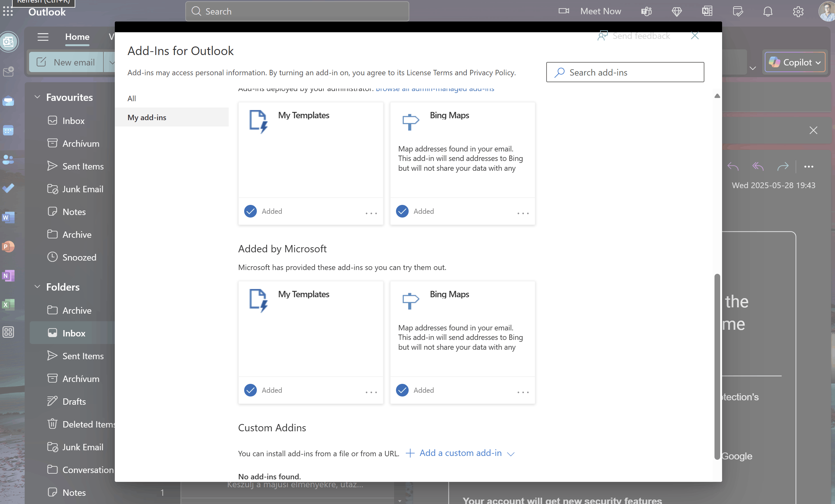The width and height of the screenshot is (835, 504).
Task: Click Add a custom add-in
Action: click(x=460, y=453)
